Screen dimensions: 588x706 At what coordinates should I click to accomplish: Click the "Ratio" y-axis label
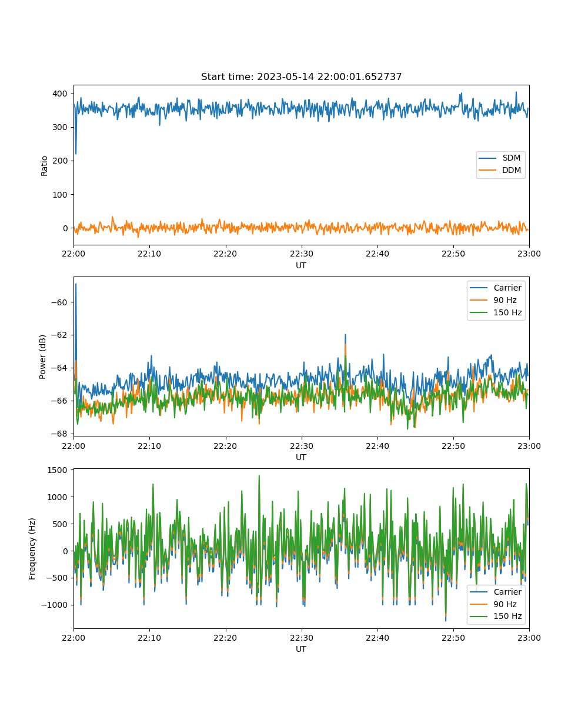pyautogui.click(x=45, y=165)
